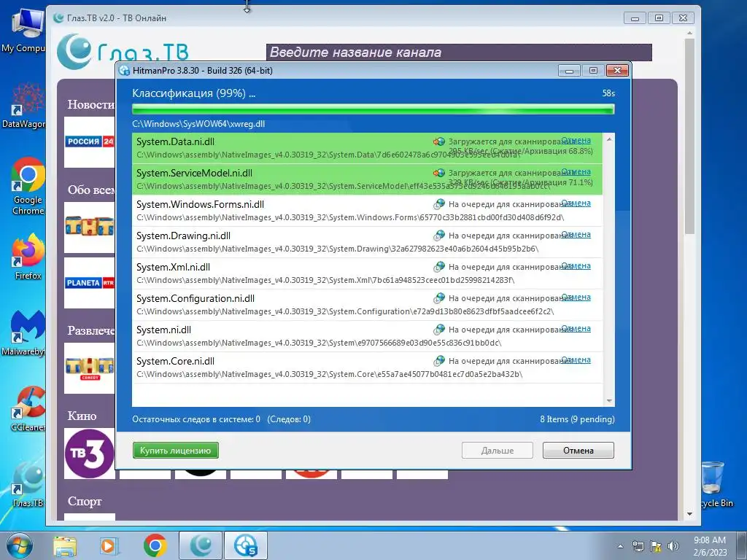The image size is (747, 560).
Task: Click Отмена link for System.Drawing.ni.dll
Action: 576,235
